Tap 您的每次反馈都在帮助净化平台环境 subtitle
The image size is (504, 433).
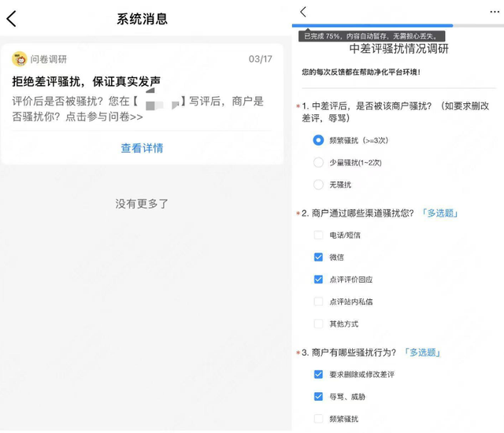[361, 72]
